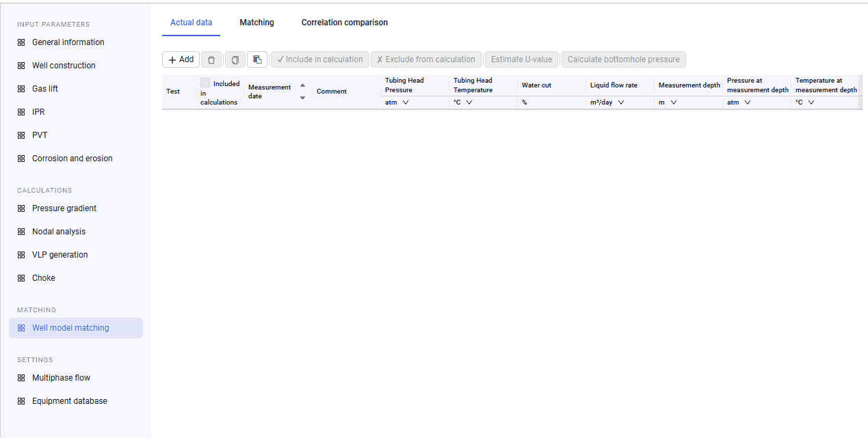Image resolution: width=868 pixels, height=438 pixels.
Task: Click the grid icon beside Gas lift
Action: coord(21,89)
